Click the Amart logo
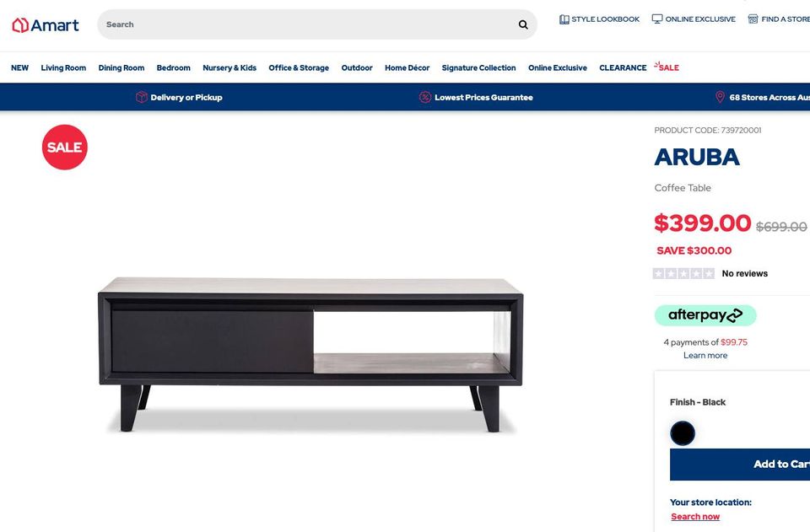This screenshot has width=810, height=532. pyautogui.click(x=46, y=24)
